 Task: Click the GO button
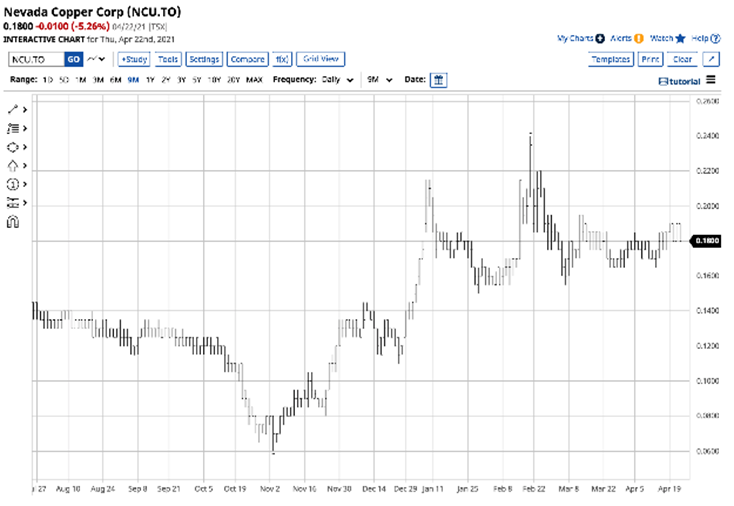click(73, 59)
